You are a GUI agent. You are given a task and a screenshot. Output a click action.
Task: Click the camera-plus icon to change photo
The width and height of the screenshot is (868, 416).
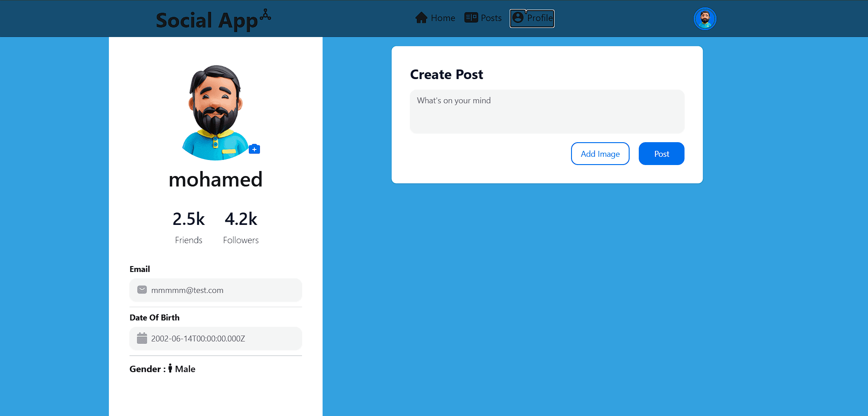point(254,149)
